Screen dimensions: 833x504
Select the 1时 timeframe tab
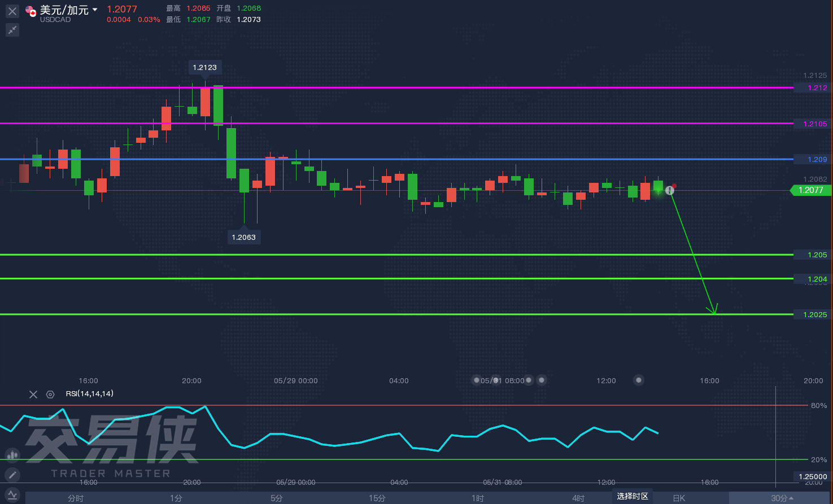click(478, 498)
